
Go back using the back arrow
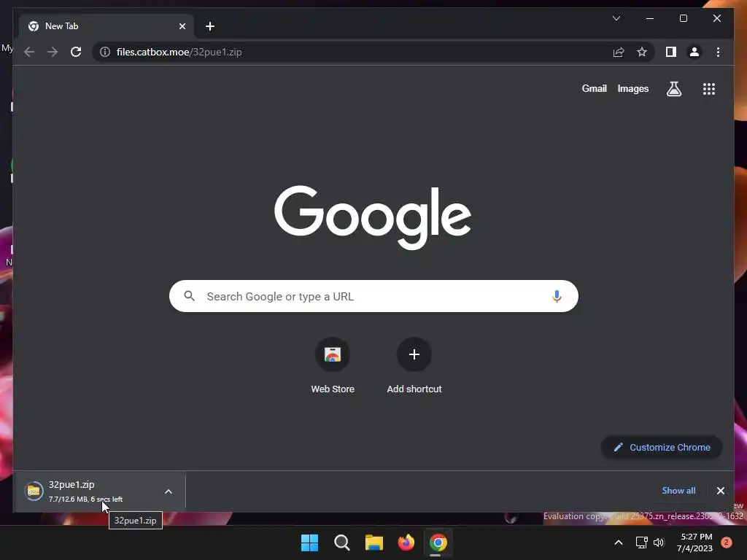29,52
